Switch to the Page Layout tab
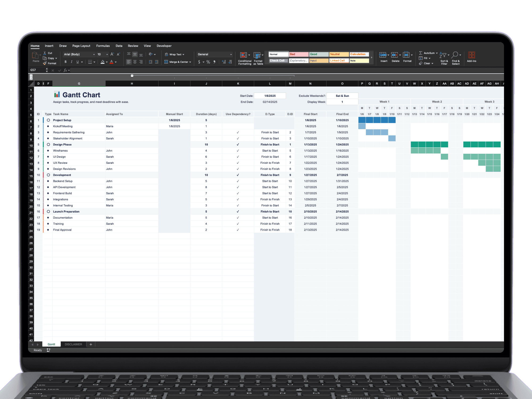This screenshot has height=399, width=532. (x=81, y=46)
